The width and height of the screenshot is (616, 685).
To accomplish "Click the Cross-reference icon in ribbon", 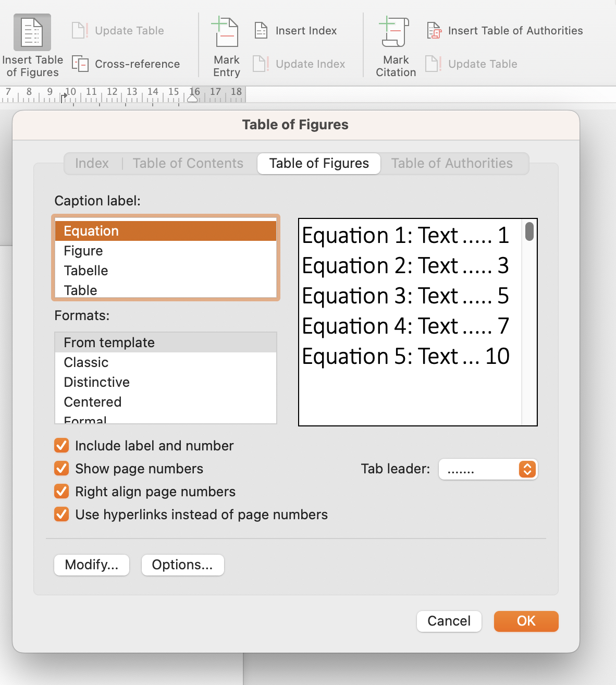I will click(x=80, y=64).
